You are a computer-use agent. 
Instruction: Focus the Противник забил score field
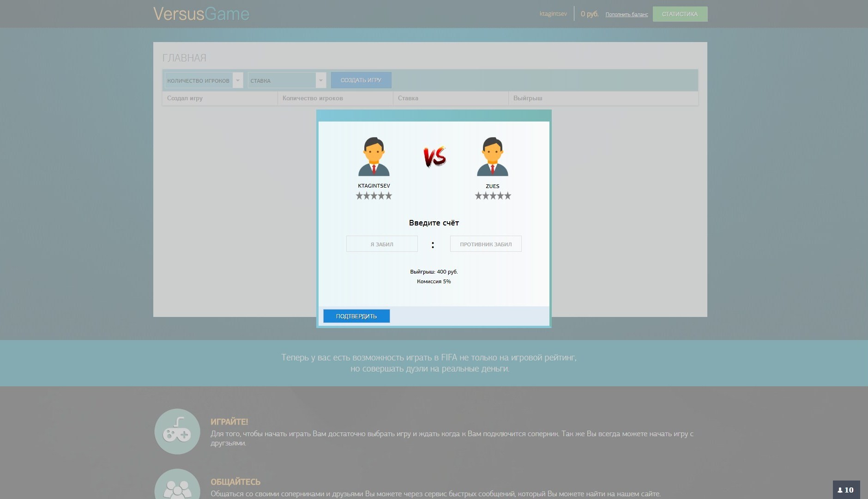(486, 244)
